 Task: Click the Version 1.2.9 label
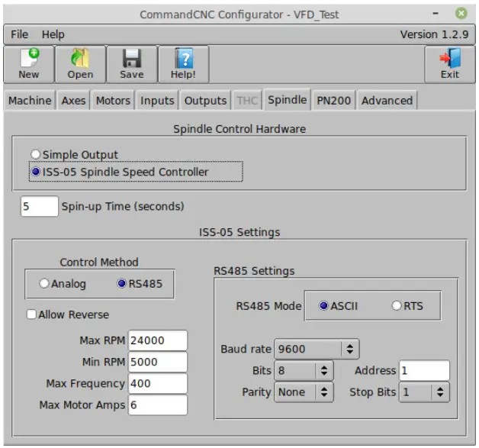click(x=434, y=34)
